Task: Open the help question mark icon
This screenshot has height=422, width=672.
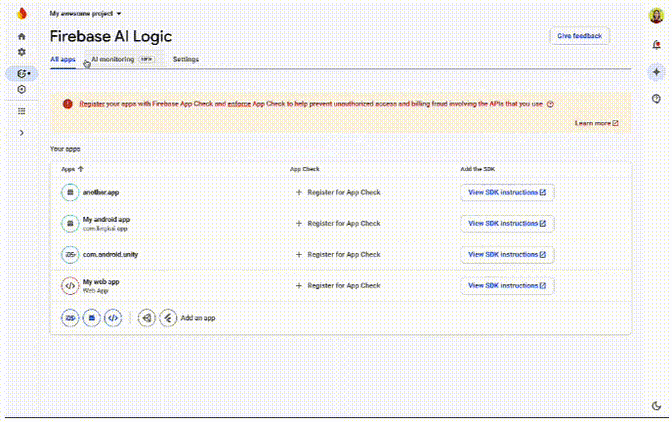Action: [656, 99]
